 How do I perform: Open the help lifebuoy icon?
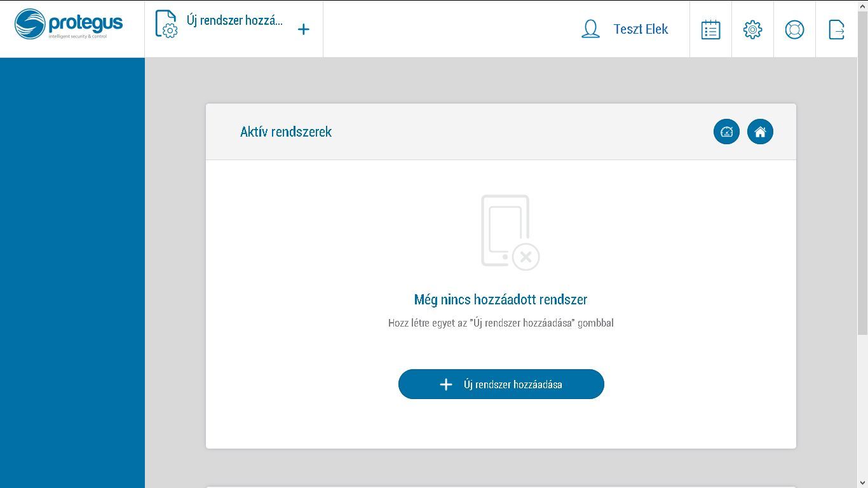[794, 29]
